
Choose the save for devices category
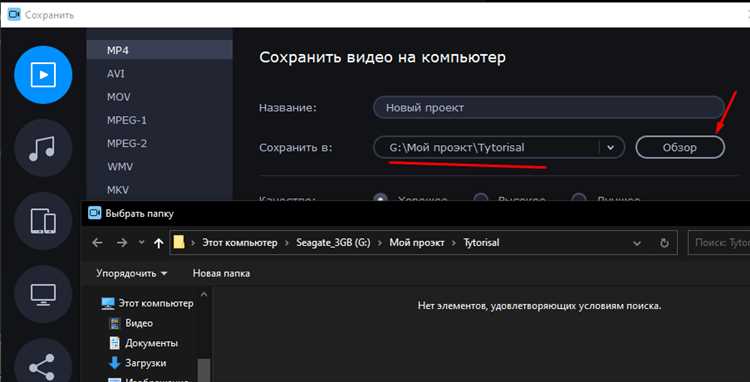tap(43, 221)
